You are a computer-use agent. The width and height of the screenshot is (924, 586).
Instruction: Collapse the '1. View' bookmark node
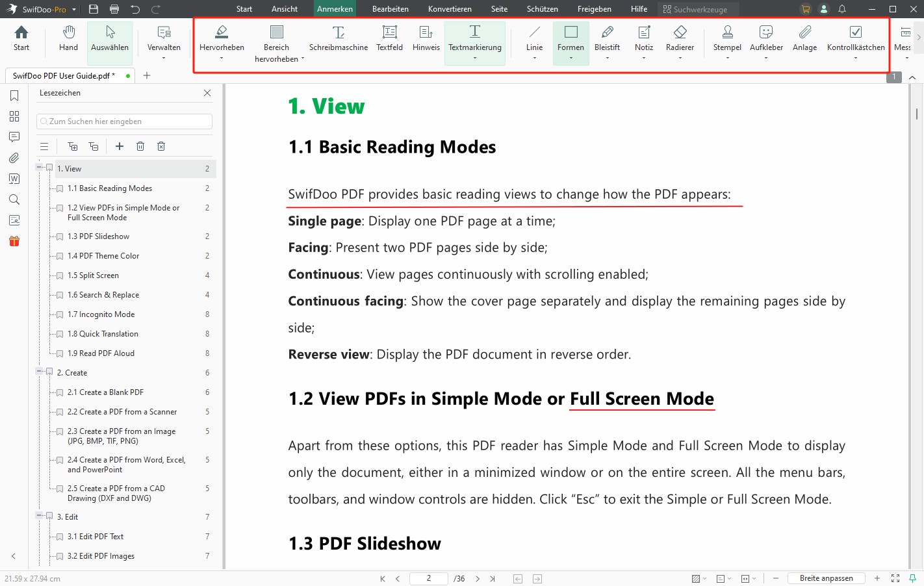point(39,168)
